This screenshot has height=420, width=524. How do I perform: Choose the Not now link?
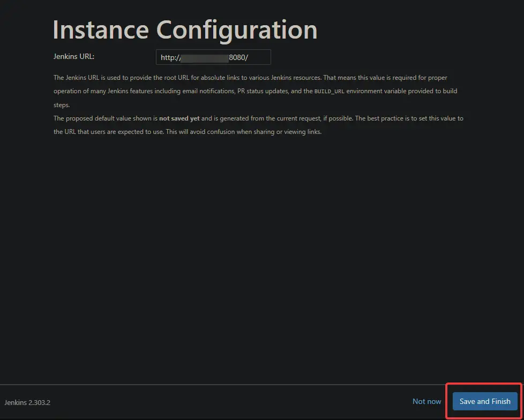pyautogui.click(x=426, y=401)
